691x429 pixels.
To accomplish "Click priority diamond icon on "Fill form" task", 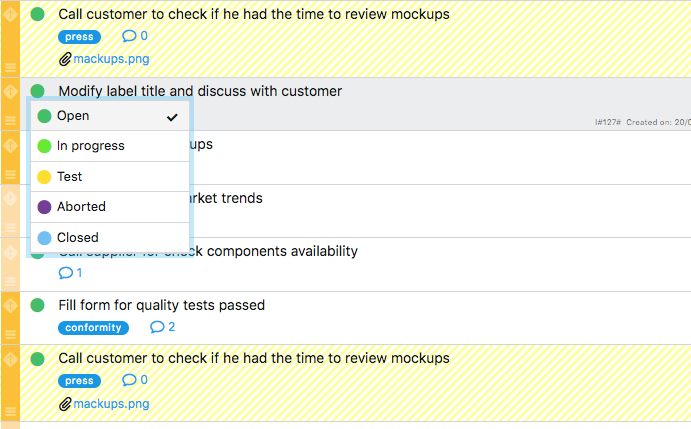I will [10, 305].
